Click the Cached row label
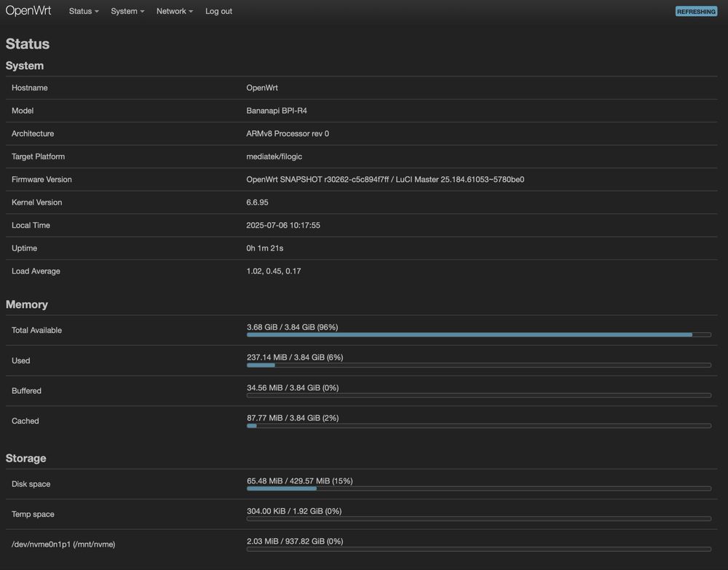Screen dimensions: 728x570 [x=25, y=421]
